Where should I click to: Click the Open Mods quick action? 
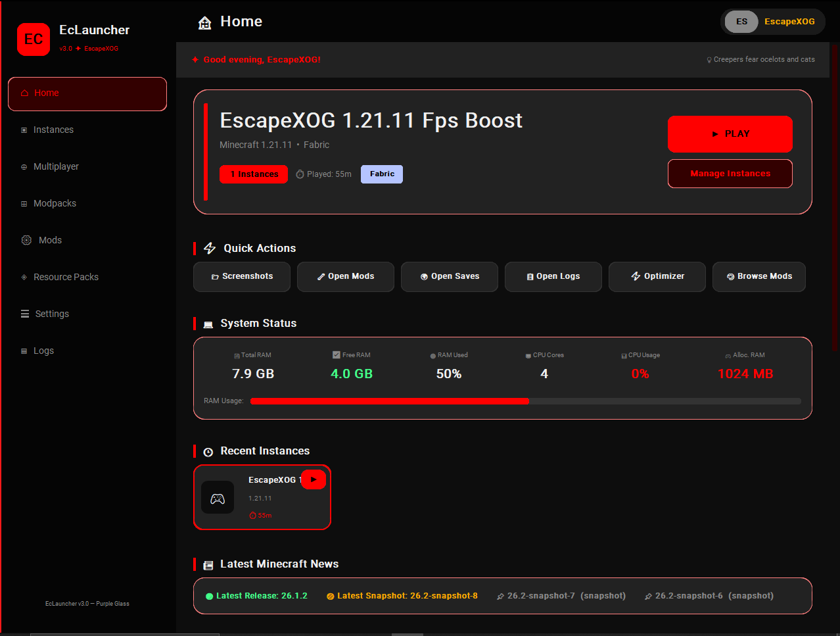tap(346, 277)
